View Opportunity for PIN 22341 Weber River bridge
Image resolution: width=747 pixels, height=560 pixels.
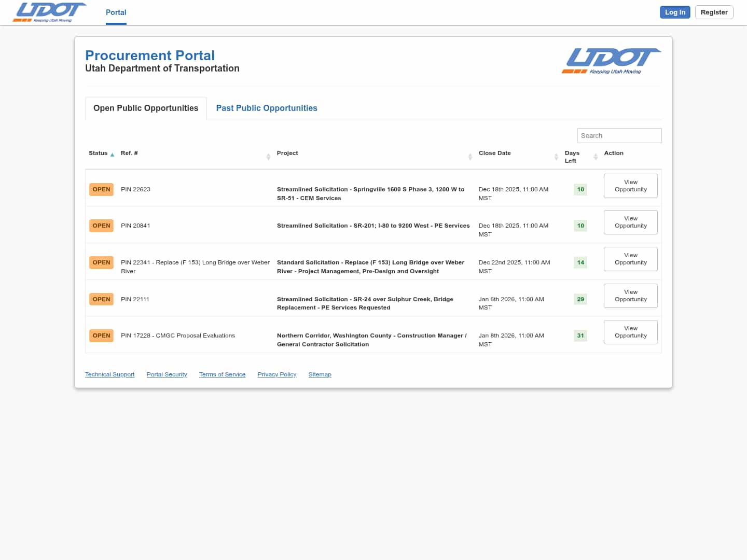pyautogui.click(x=631, y=259)
